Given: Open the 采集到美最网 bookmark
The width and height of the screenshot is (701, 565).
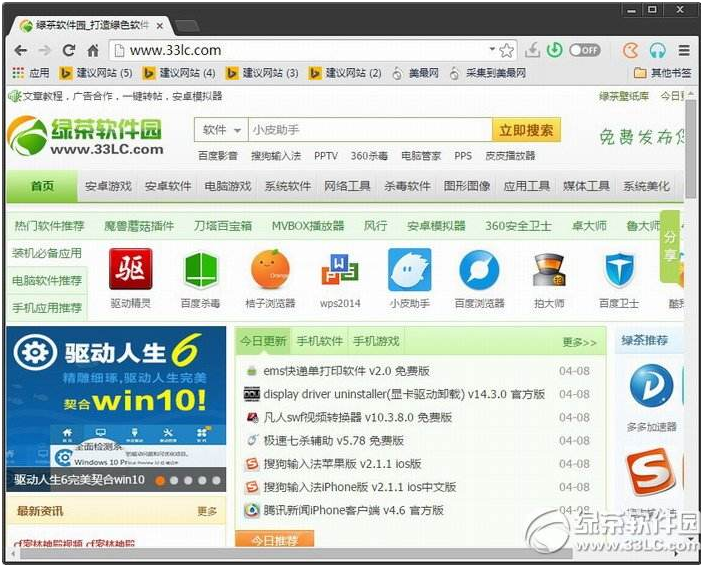Looking at the screenshot, I should pyautogui.click(x=488, y=73).
